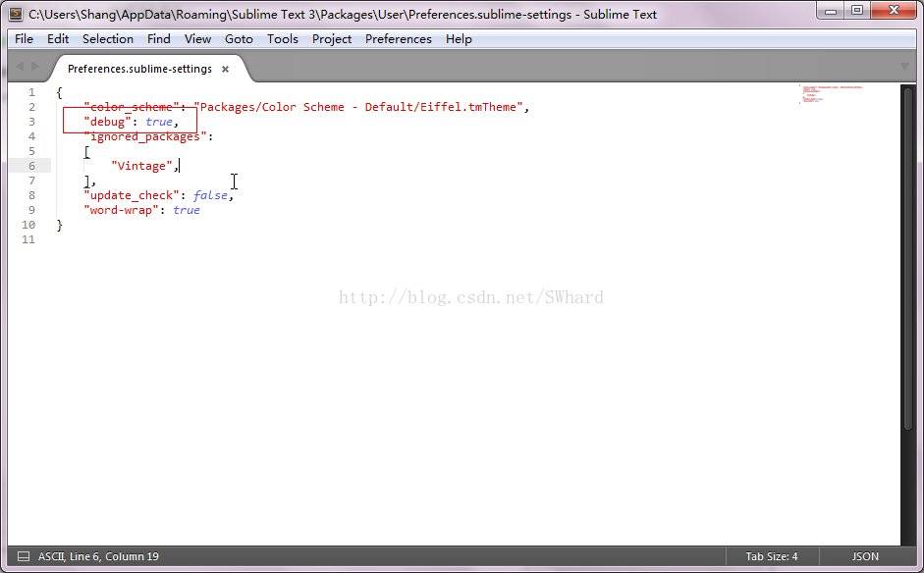This screenshot has height=573, width=924.
Task: Open the tab list dropdown arrow
Action: [904, 67]
